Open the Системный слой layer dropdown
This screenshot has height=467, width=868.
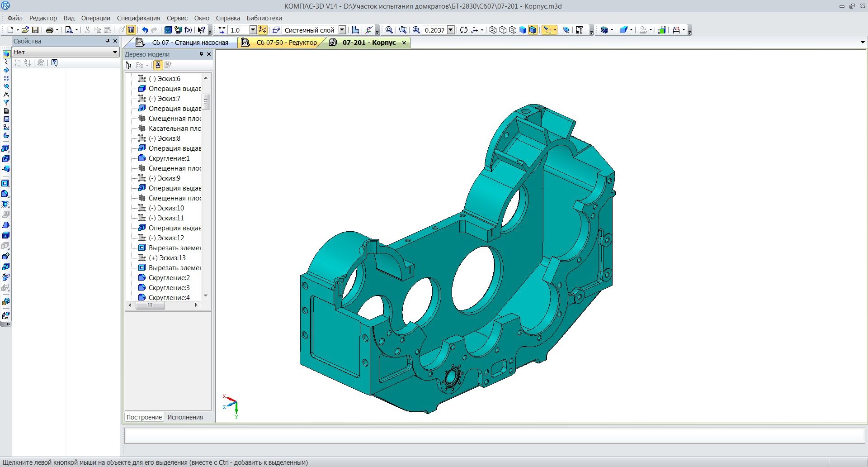pos(342,30)
